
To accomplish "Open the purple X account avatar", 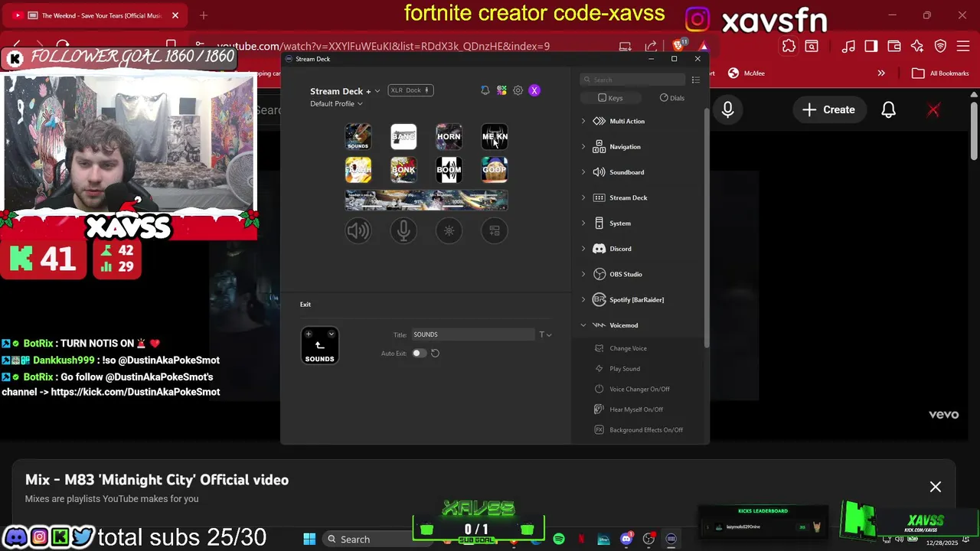I will point(534,90).
